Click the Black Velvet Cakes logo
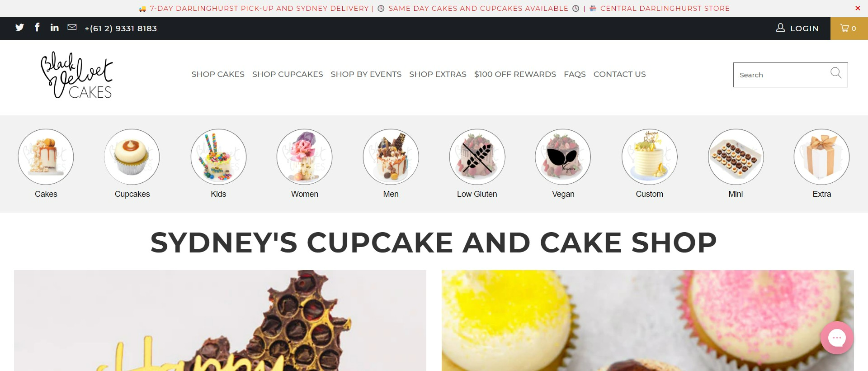This screenshot has height=371, width=868. (x=76, y=75)
